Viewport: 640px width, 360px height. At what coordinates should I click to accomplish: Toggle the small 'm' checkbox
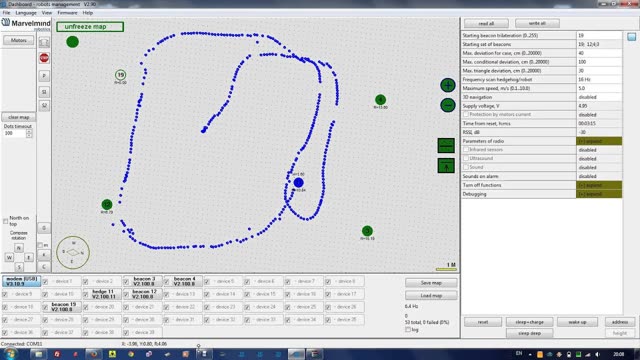point(40,245)
